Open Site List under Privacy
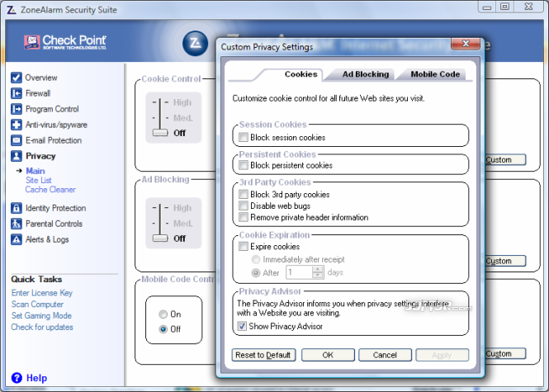 click(x=39, y=180)
